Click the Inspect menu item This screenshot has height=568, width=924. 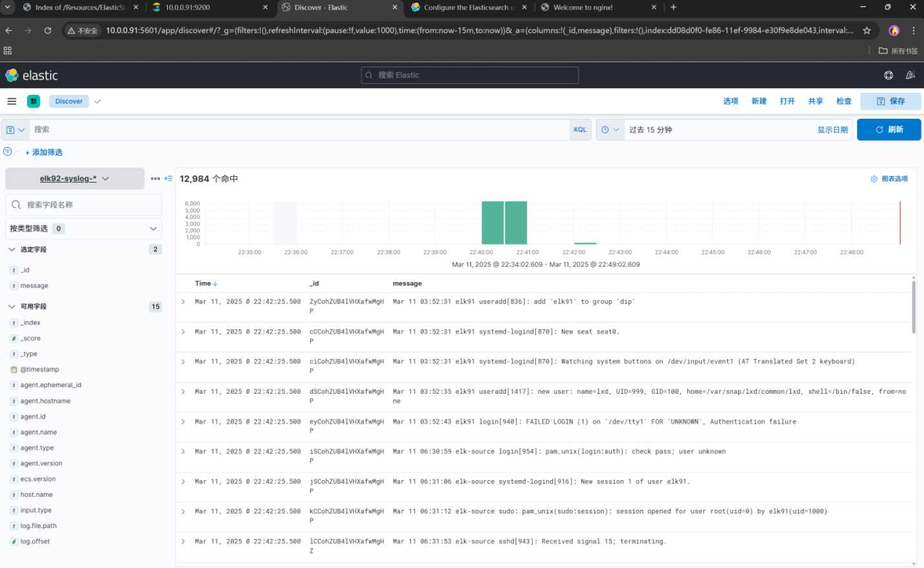[x=844, y=101]
